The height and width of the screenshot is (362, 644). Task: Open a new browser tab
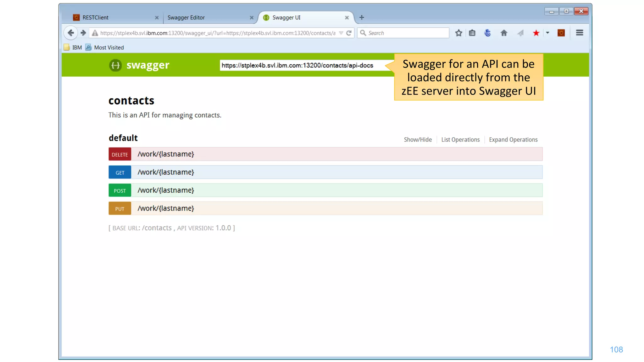tap(362, 17)
